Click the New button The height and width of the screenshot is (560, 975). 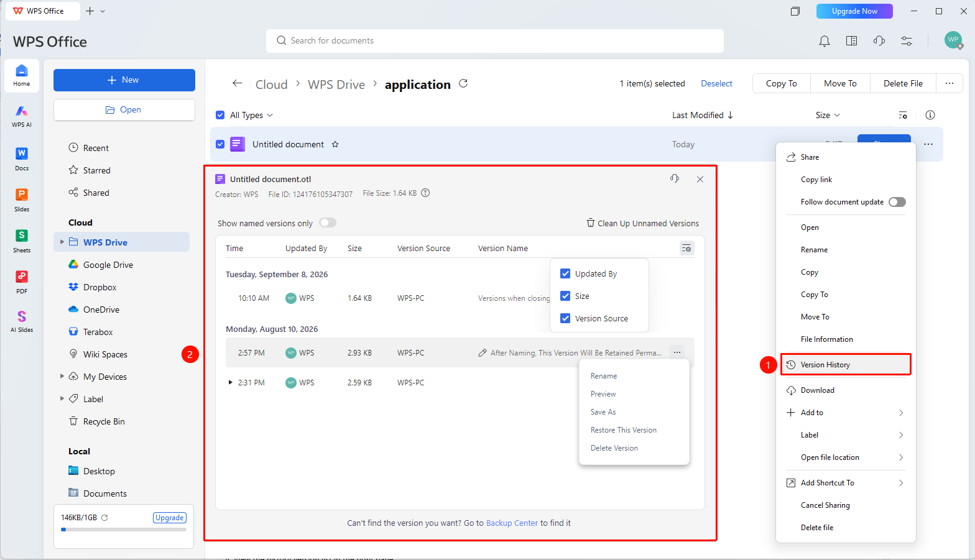[124, 80]
